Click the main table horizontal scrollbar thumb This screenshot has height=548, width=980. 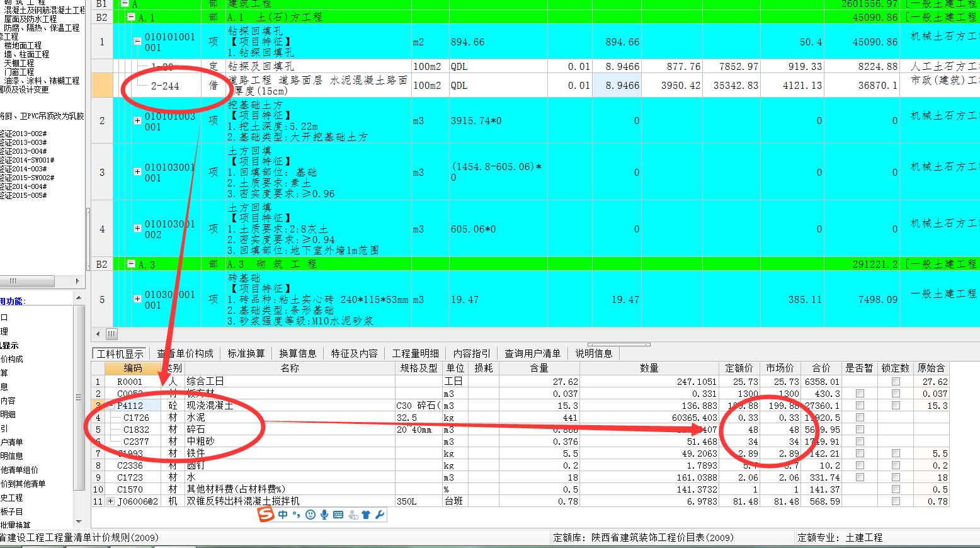click(111, 334)
